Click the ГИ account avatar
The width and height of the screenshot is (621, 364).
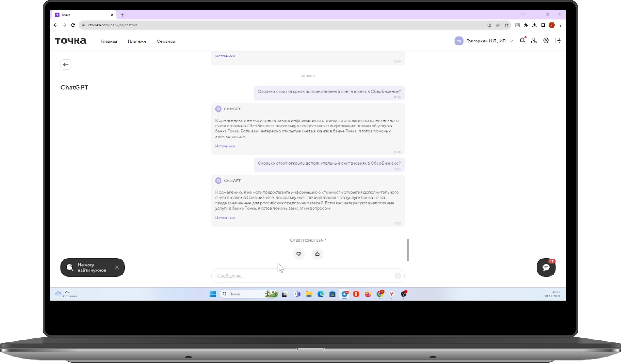click(459, 41)
